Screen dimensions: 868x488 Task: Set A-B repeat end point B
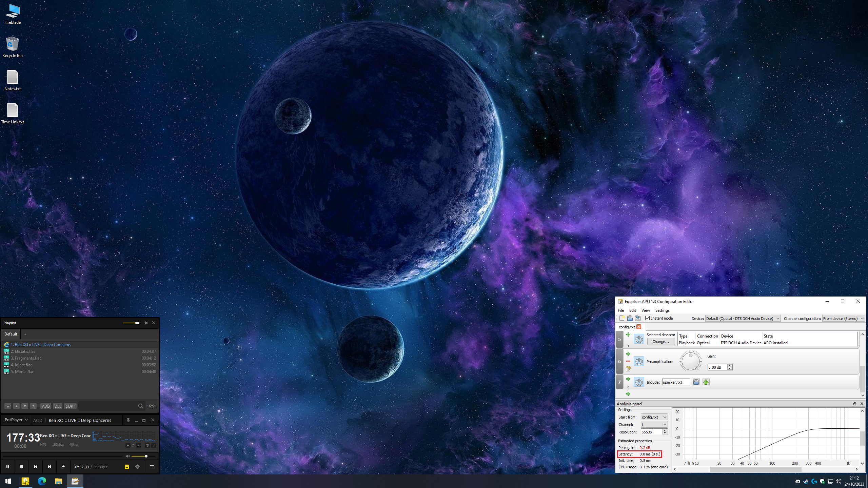(138, 445)
